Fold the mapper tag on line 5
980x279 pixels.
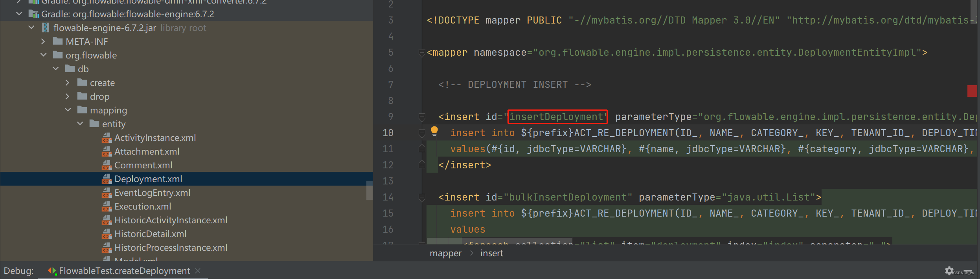click(422, 53)
